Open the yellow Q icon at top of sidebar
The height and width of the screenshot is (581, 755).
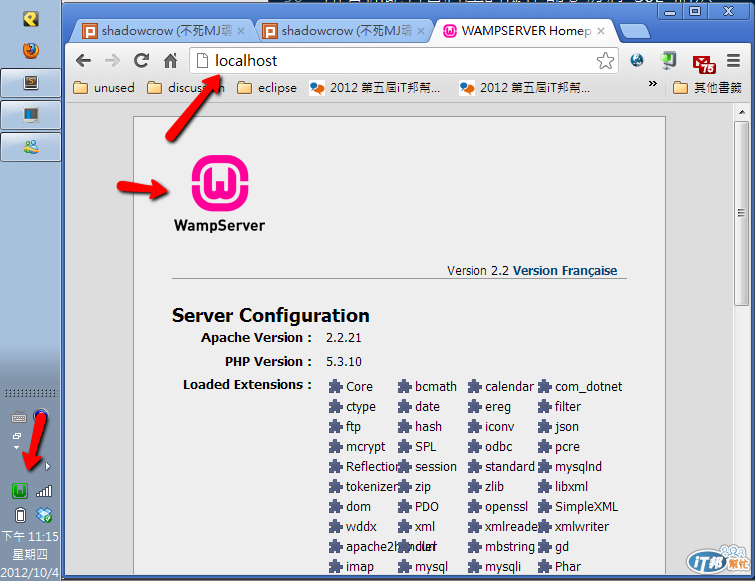[x=31, y=19]
